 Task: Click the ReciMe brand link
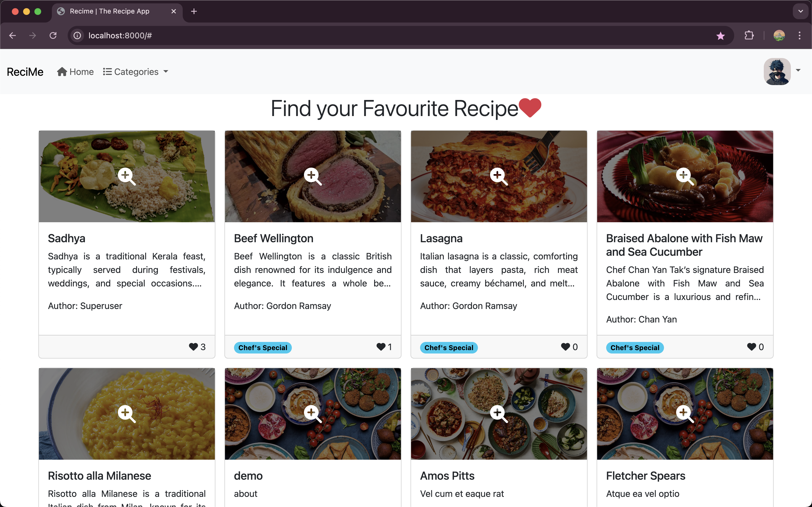tap(25, 72)
